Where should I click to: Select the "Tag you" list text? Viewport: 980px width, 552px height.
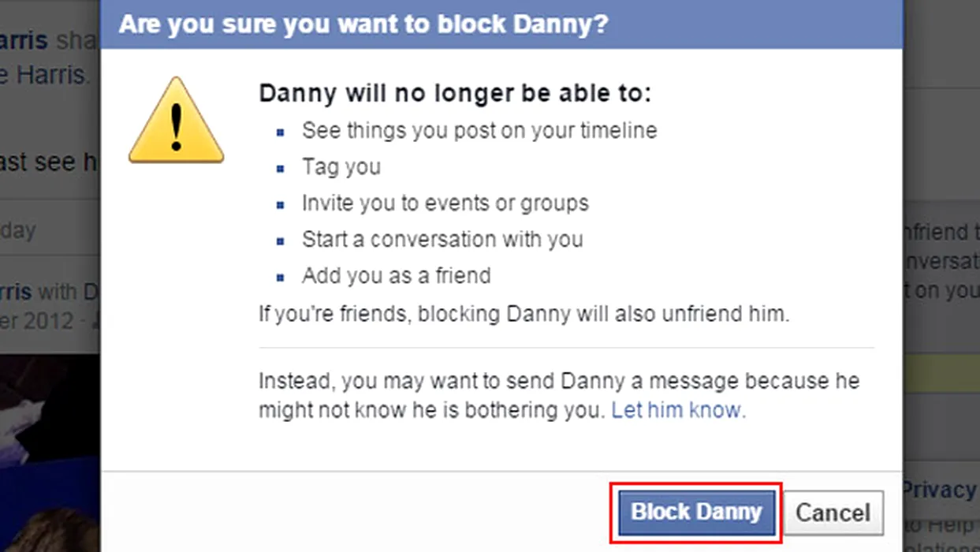(341, 167)
